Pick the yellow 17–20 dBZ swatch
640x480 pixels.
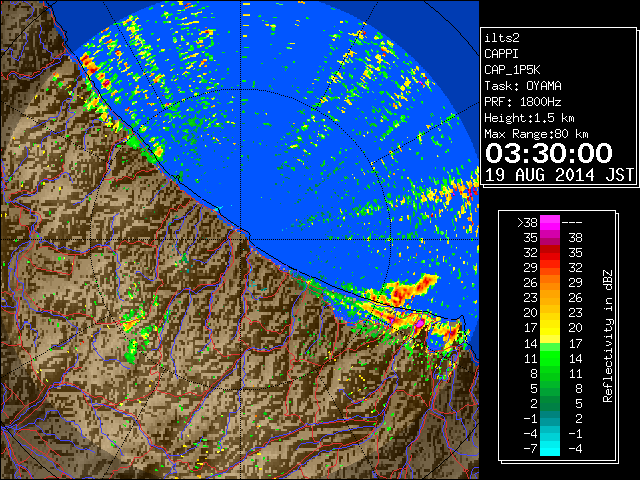click(x=550, y=328)
